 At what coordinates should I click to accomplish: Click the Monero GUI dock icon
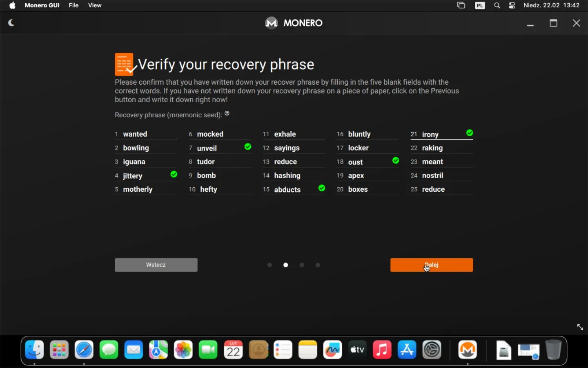click(x=468, y=350)
